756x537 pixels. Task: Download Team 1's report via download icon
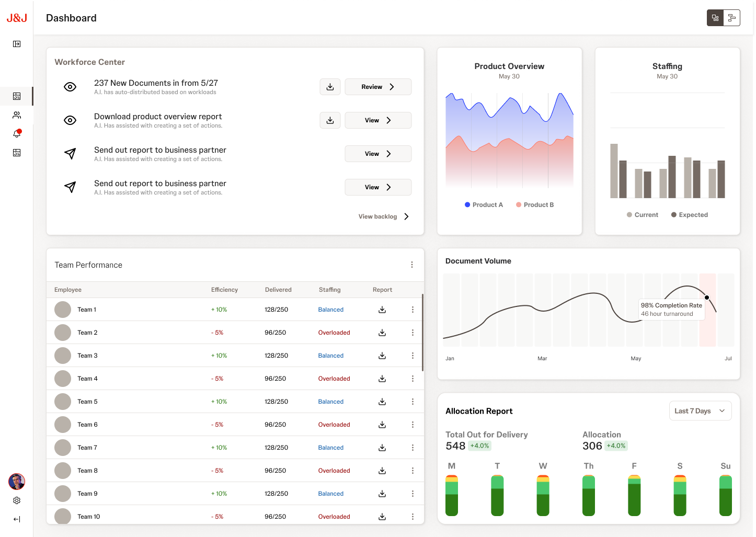pos(382,310)
